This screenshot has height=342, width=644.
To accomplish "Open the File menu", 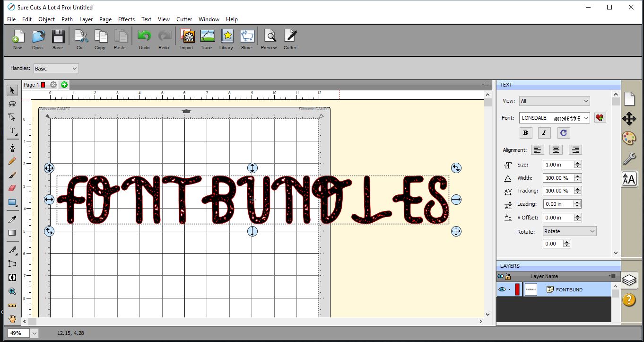I will (x=11, y=19).
